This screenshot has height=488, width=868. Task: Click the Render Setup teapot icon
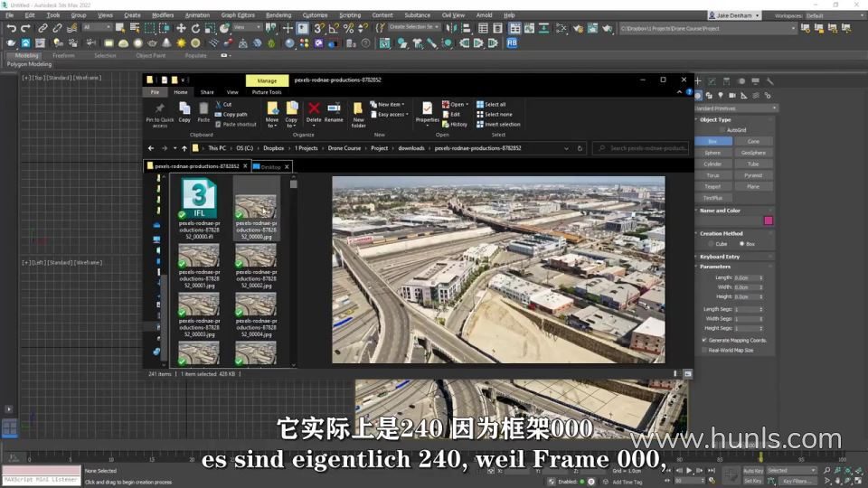coord(578,28)
